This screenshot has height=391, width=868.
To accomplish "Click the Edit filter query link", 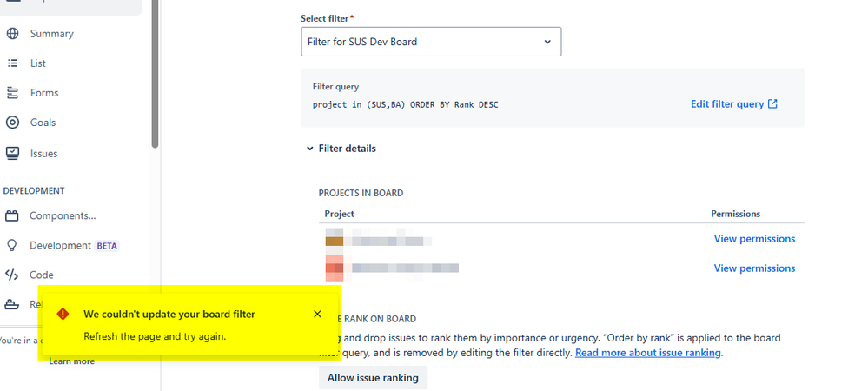I will pos(734,104).
